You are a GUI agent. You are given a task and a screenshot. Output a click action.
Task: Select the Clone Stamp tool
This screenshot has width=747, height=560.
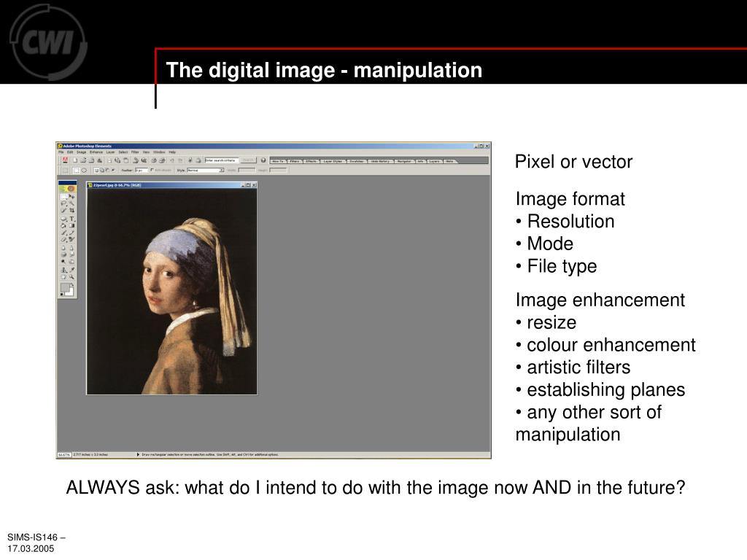(x=64, y=270)
